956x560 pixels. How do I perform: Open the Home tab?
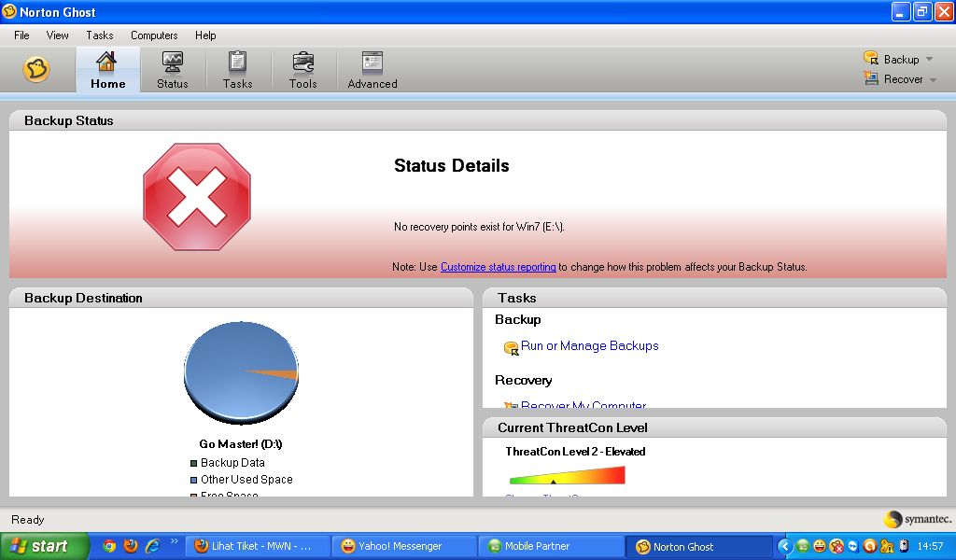[x=108, y=70]
